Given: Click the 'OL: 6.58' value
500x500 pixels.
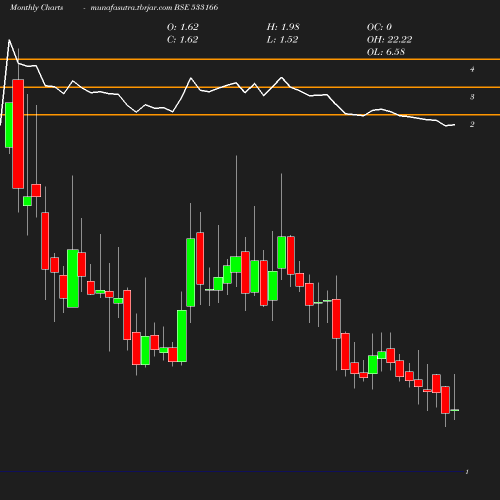Looking at the screenshot, I should point(386,52).
